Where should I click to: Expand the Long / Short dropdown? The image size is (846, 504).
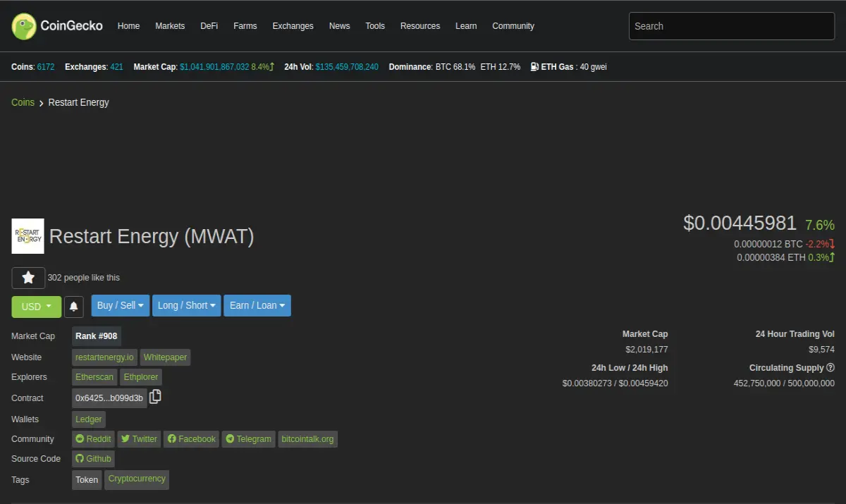187,305
